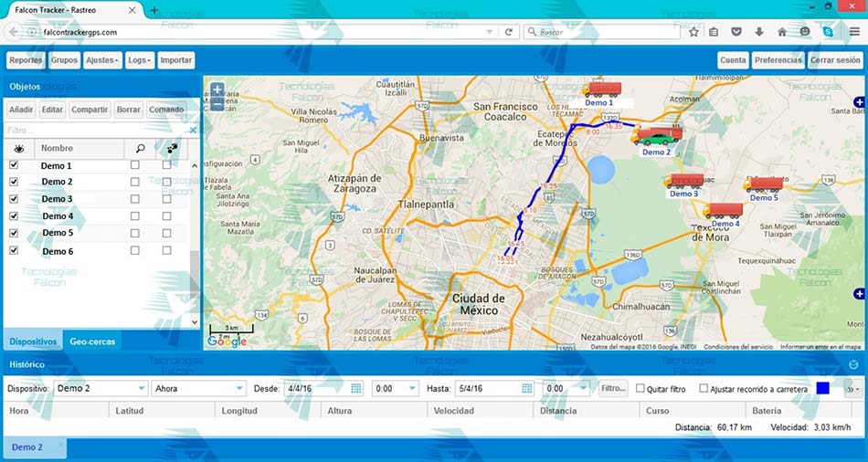Check the Quitar filtro checkbox
The width and height of the screenshot is (868, 462).
click(x=640, y=388)
